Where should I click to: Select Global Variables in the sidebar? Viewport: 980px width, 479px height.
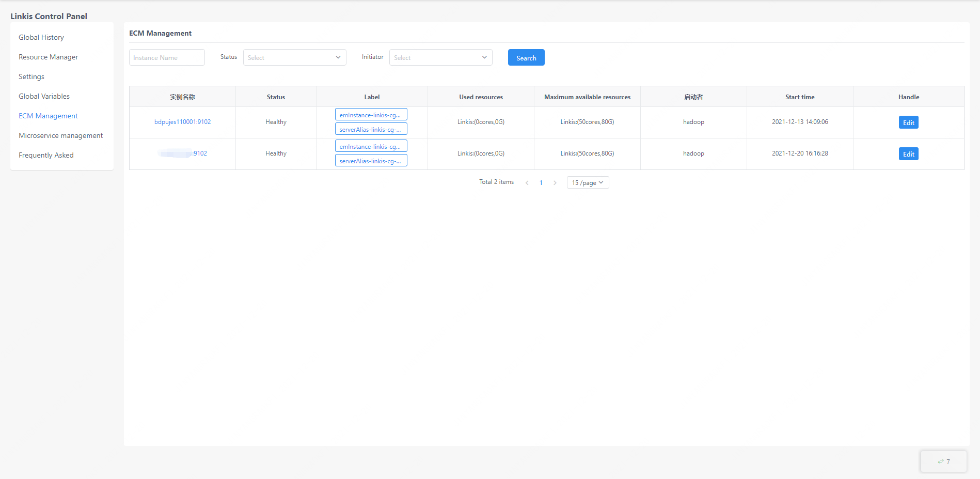[x=44, y=97]
